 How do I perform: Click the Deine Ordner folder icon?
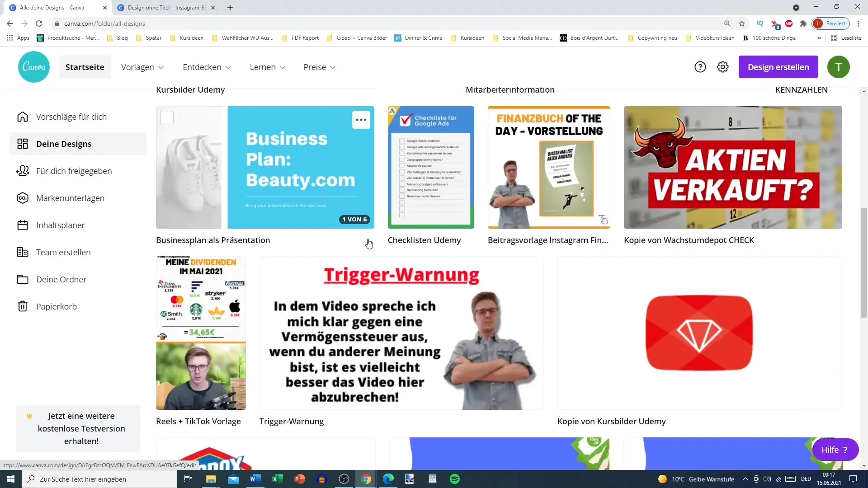tap(23, 279)
